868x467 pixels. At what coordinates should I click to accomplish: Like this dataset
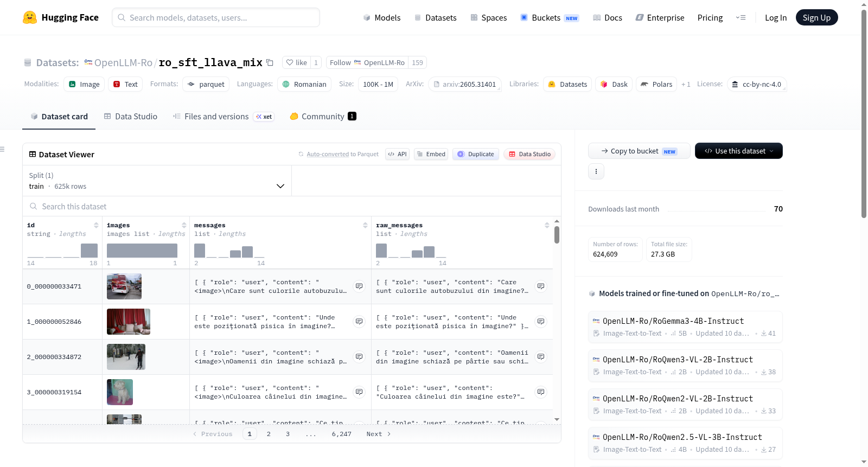coord(296,62)
